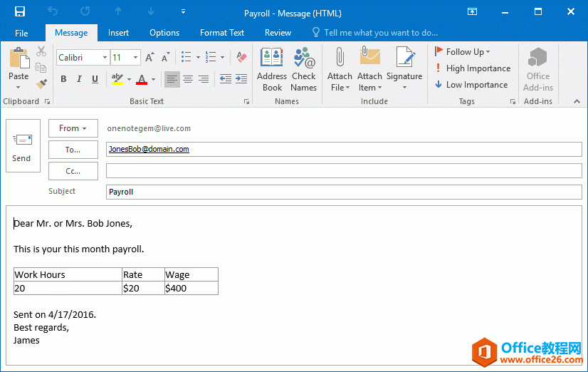Increase indent of the paragraph

coord(241,79)
